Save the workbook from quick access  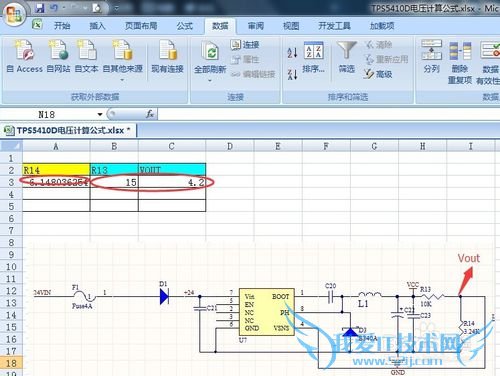[40, 8]
